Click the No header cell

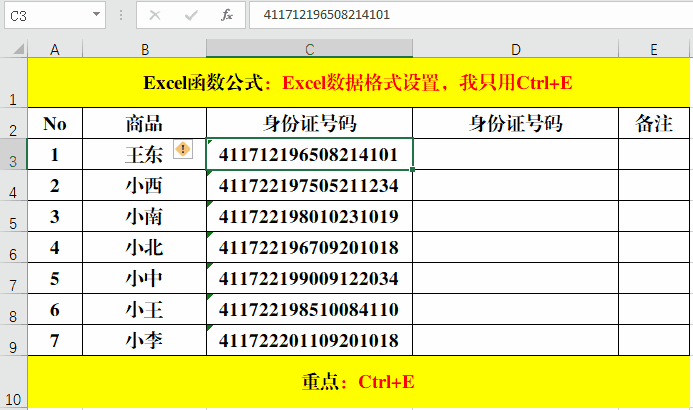(x=55, y=123)
